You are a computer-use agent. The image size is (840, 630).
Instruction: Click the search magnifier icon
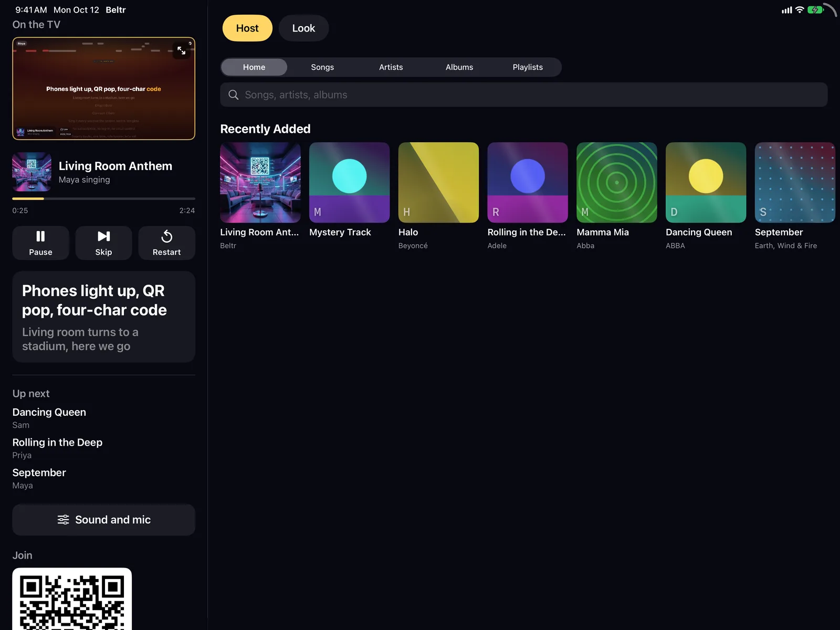234,94
